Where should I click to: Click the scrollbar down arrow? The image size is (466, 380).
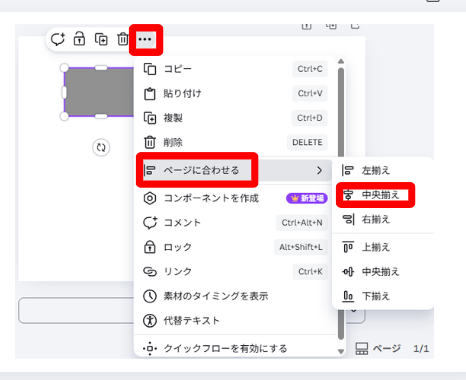coord(341,351)
